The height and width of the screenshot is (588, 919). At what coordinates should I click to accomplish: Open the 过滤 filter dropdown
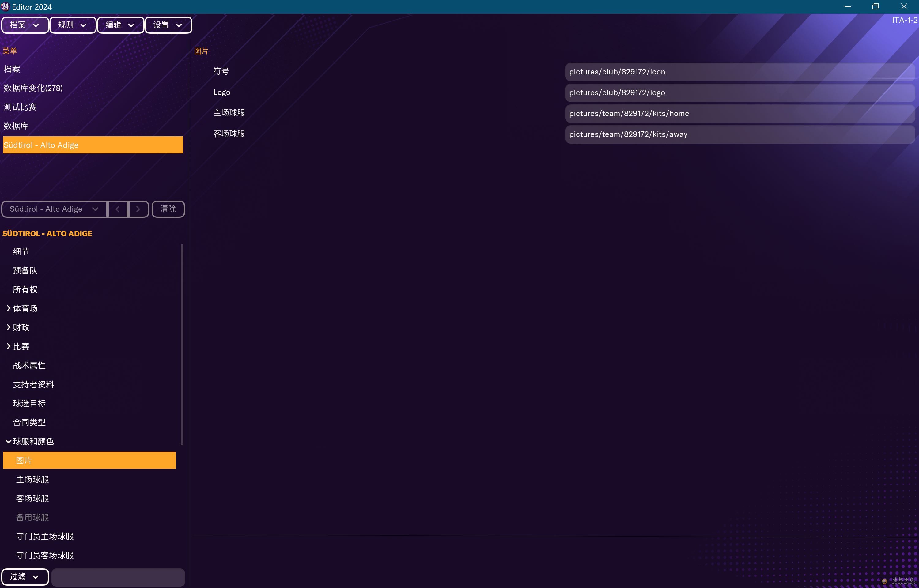[25, 577]
